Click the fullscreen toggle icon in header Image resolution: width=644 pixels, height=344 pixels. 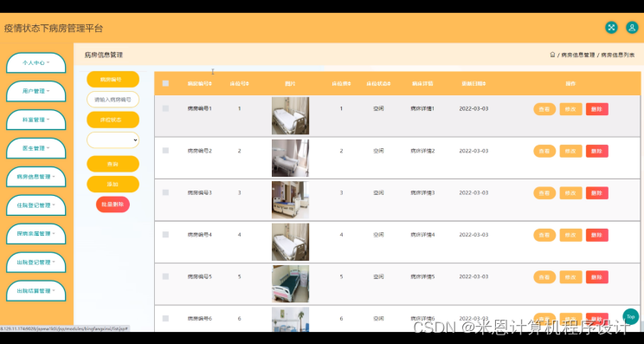tap(611, 28)
